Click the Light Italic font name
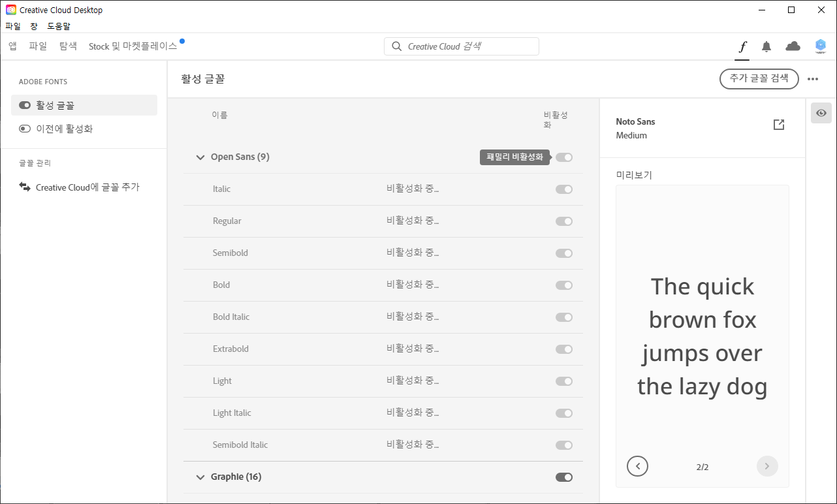 [232, 413]
